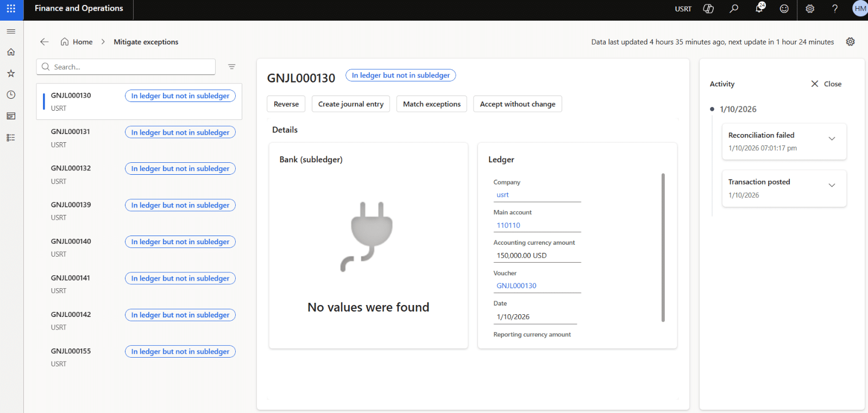Image resolution: width=868 pixels, height=413 pixels.
Task: Click the Reverse button
Action: click(286, 104)
